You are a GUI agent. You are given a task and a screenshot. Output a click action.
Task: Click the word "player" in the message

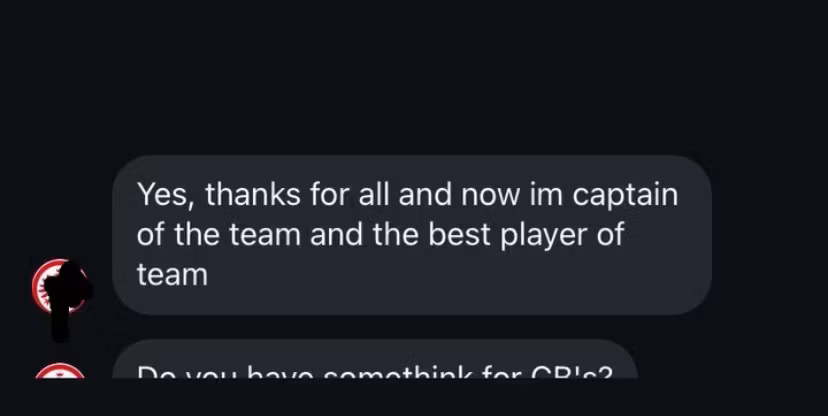click(x=543, y=235)
